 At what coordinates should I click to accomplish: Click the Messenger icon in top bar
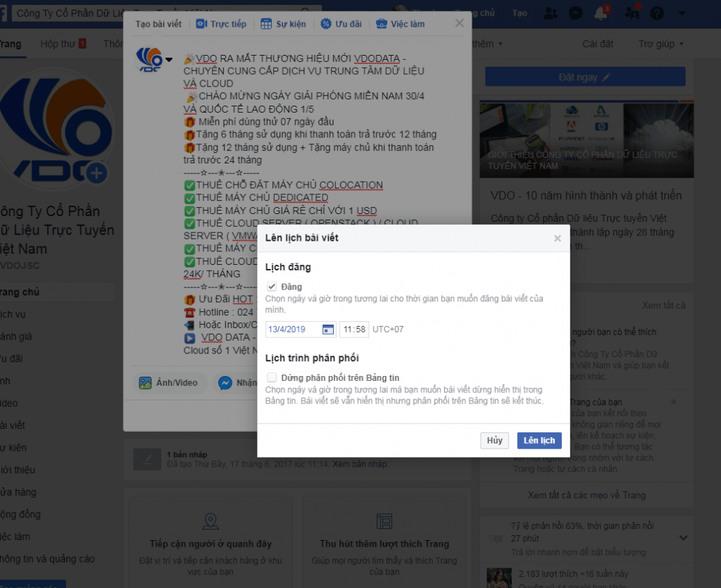coord(575,13)
